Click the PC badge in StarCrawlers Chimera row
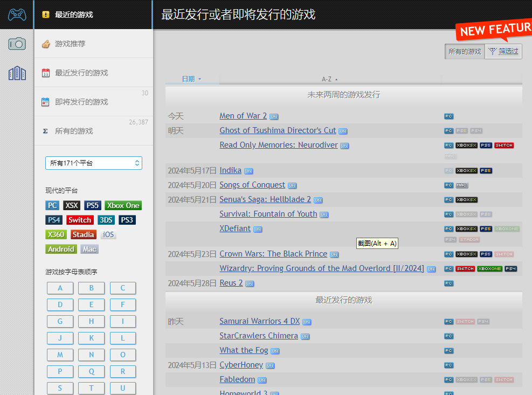The height and width of the screenshot is (395, 532). [x=448, y=336]
